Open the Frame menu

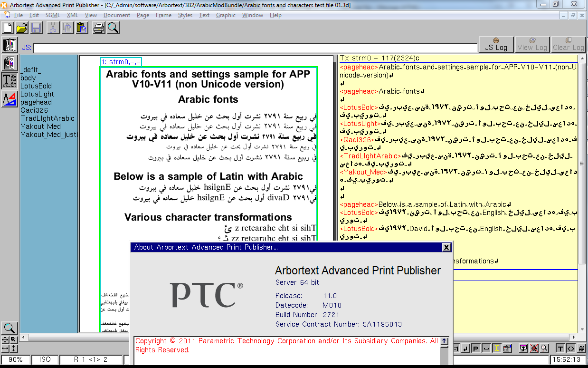click(x=163, y=15)
